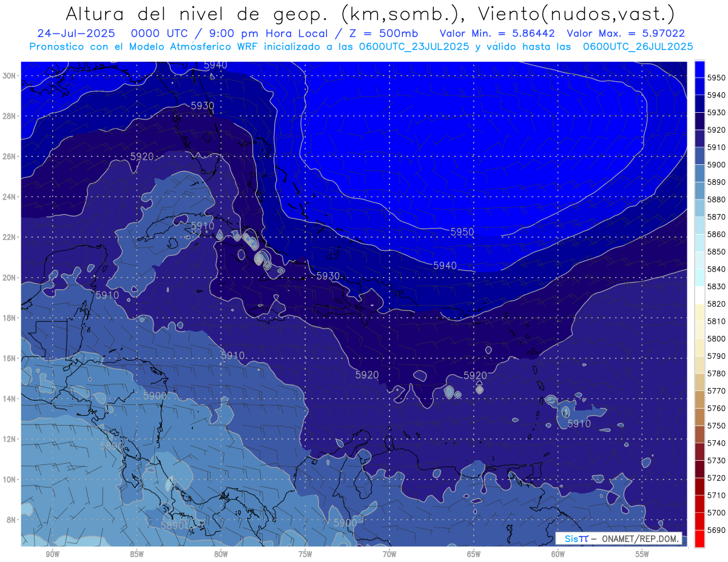Click the '12N' latitude axis label
728x562 pixels.
pyautogui.click(x=10, y=439)
